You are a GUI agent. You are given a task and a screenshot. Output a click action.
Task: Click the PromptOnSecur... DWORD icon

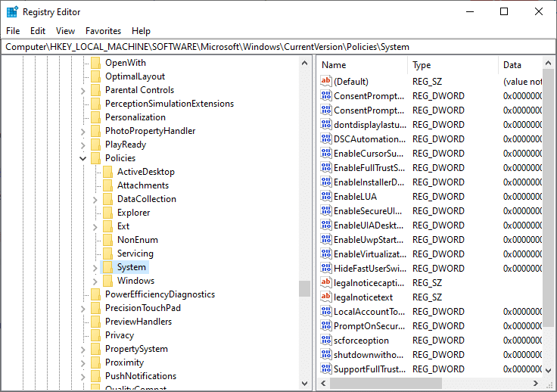[x=325, y=325]
